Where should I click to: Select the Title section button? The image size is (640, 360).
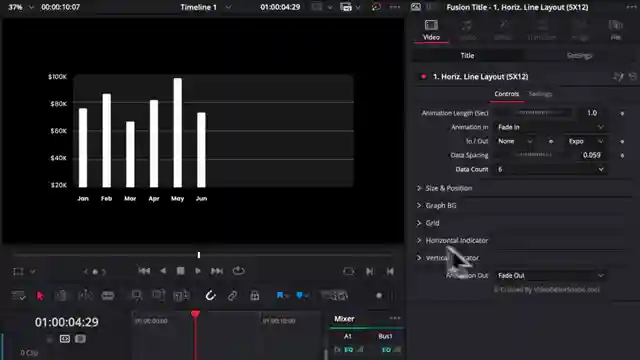point(467,56)
